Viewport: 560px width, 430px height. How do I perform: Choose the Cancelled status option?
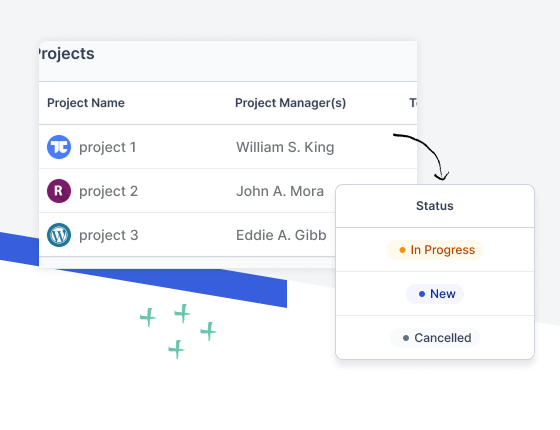[435, 338]
